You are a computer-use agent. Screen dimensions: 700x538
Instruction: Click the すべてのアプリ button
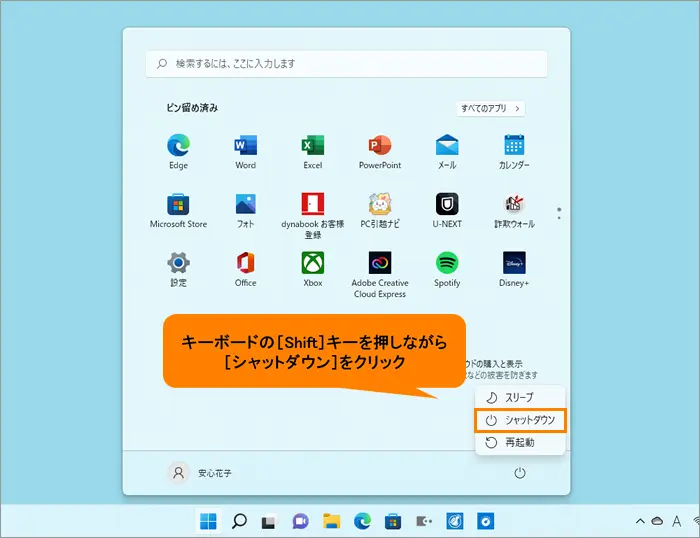click(x=491, y=108)
